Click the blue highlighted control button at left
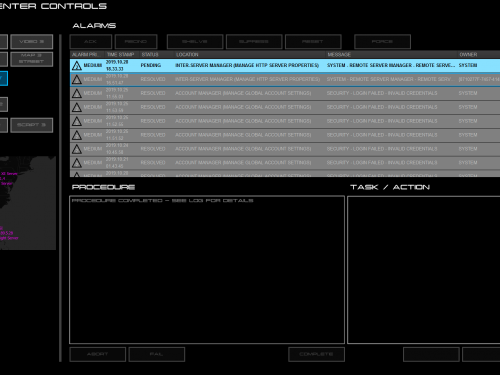Image resolution: width=500 pixels, height=375 pixels. click(x=3, y=79)
